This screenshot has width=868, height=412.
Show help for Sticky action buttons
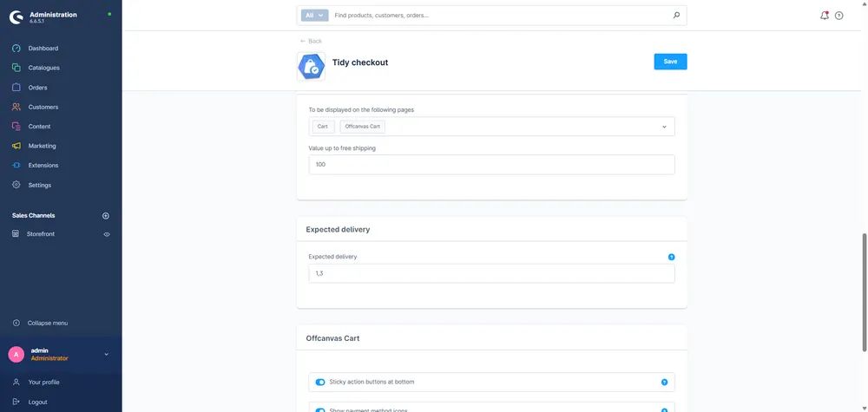664,383
